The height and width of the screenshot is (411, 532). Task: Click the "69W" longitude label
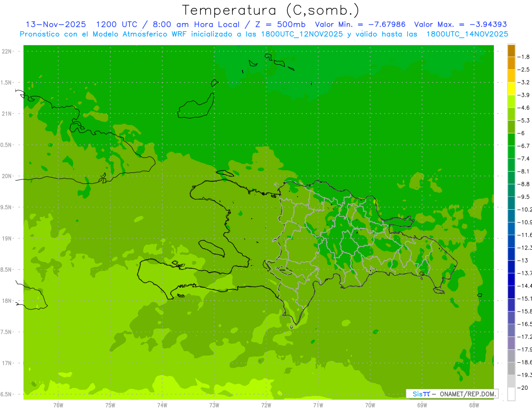422,405
